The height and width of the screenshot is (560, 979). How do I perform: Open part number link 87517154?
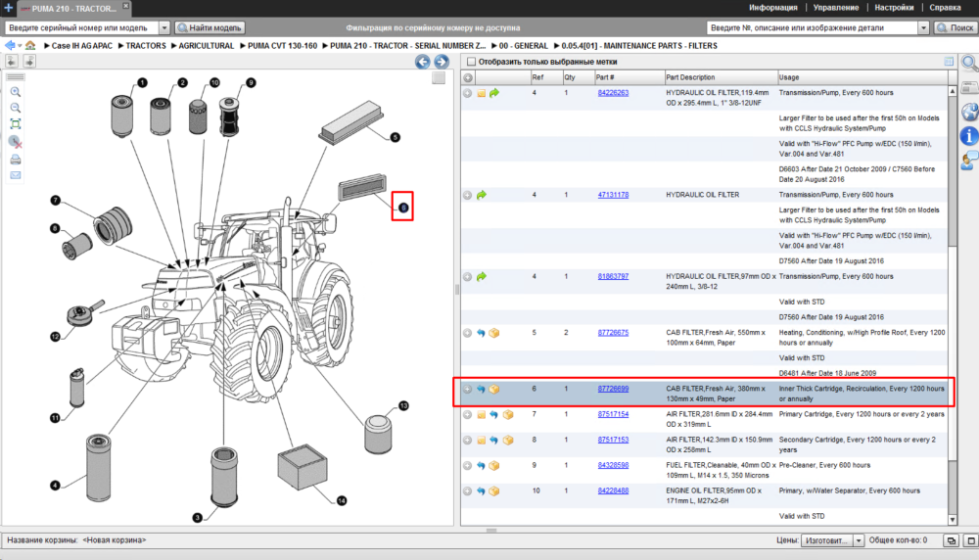tap(613, 414)
